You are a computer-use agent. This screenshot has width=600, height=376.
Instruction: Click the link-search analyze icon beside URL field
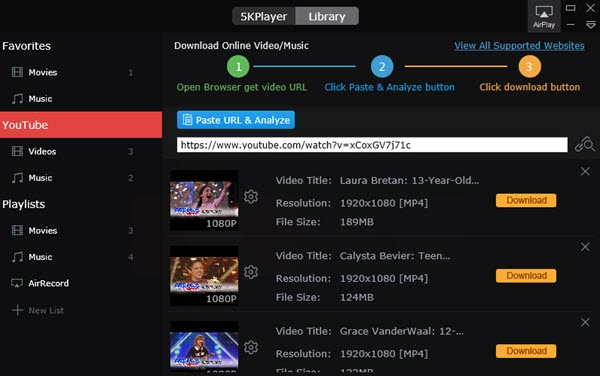tap(585, 145)
